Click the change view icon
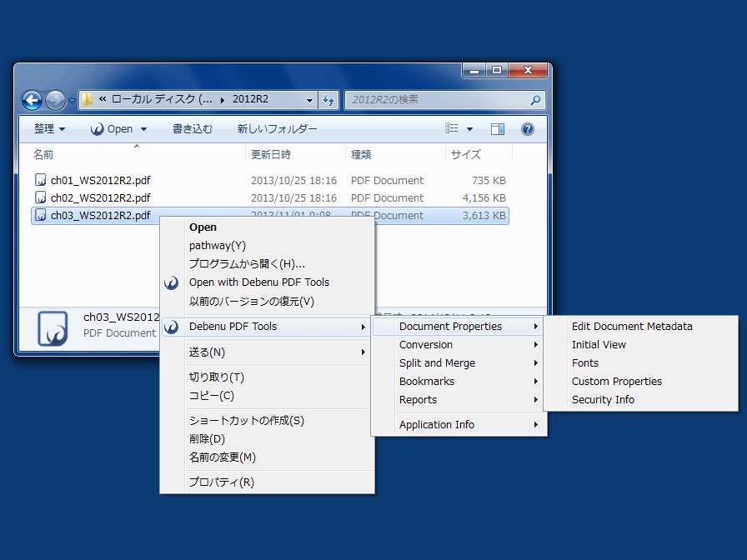The width and height of the screenshot is (747, 560). (452, 128)
